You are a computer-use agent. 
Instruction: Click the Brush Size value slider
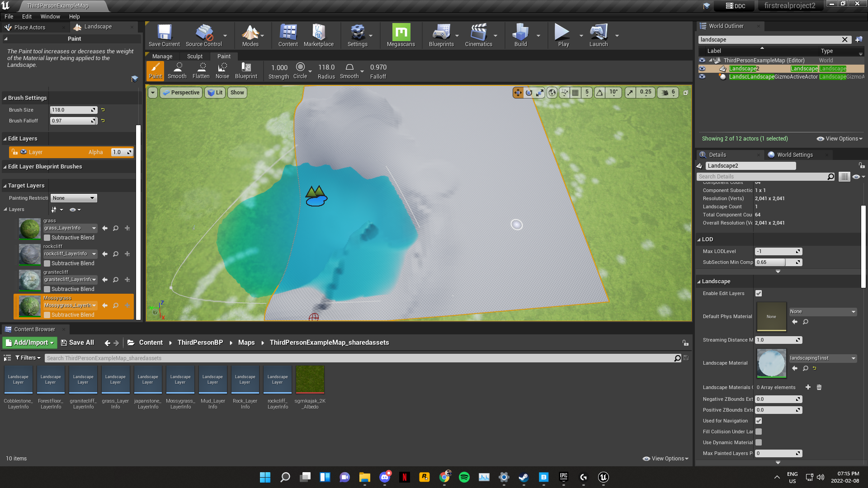pyautogui.click(x=74, y=110)
